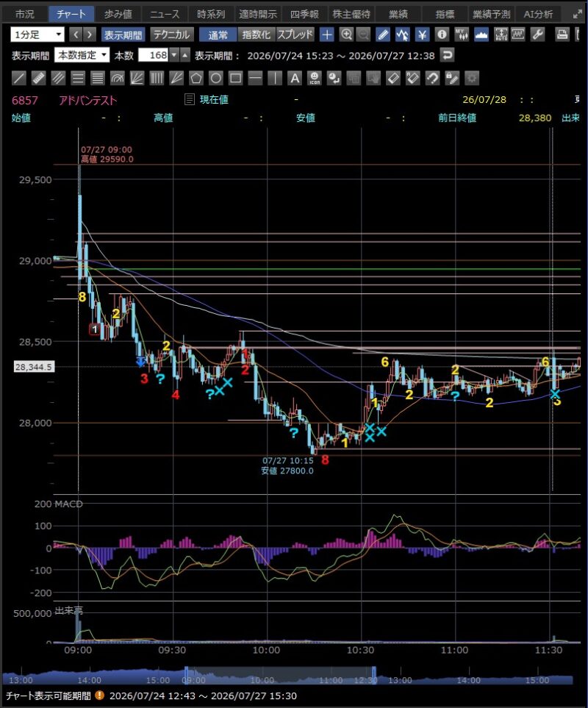
Task: Toggle the crosshair cursor button
Action: coord(327,35)
